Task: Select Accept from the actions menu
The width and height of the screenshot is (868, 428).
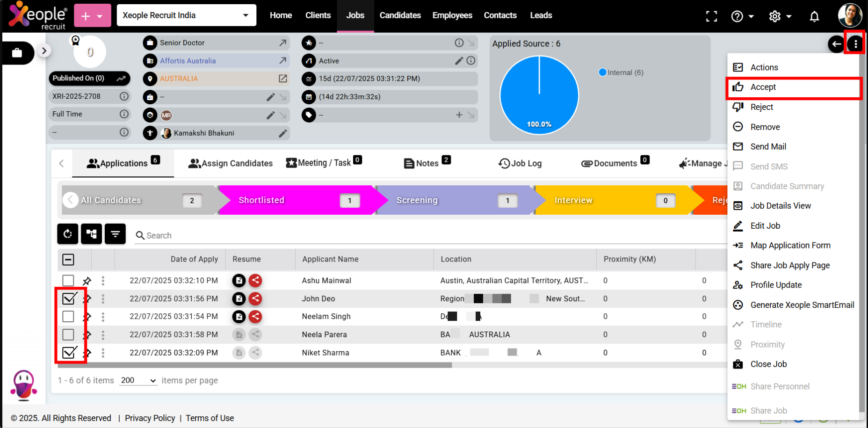Action: coord(794,87)
